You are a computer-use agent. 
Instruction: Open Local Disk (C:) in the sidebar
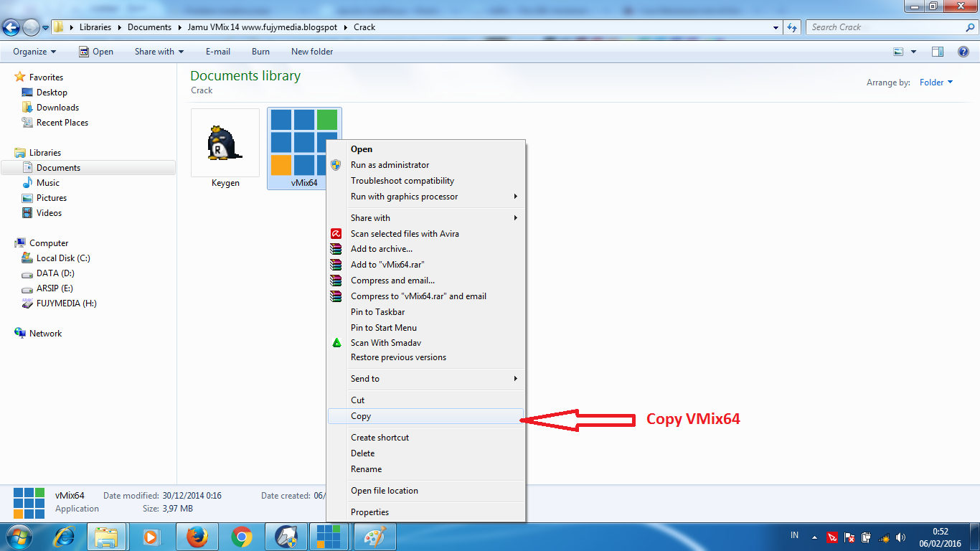click(x=63, y=258)
